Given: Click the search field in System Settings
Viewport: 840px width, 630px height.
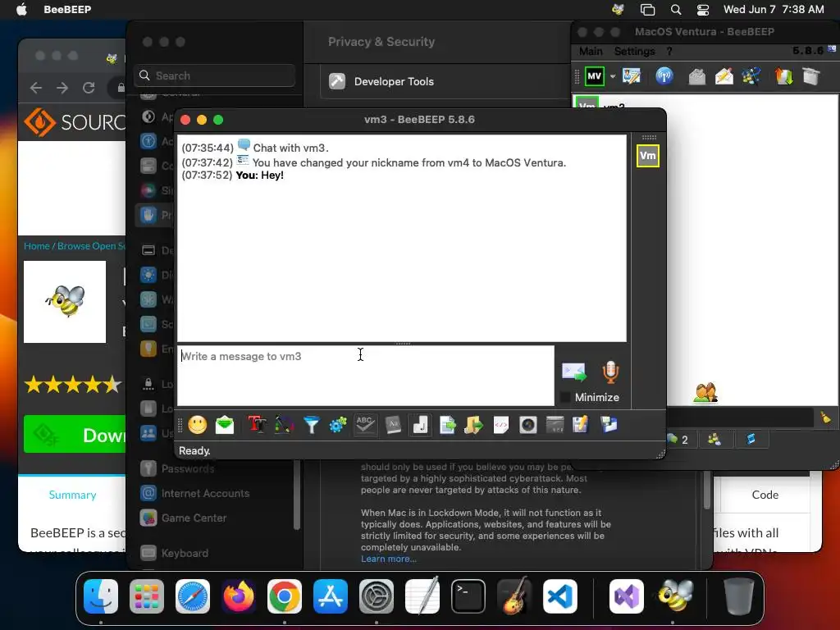Looking at the screenshot, I should click(214, 75).
